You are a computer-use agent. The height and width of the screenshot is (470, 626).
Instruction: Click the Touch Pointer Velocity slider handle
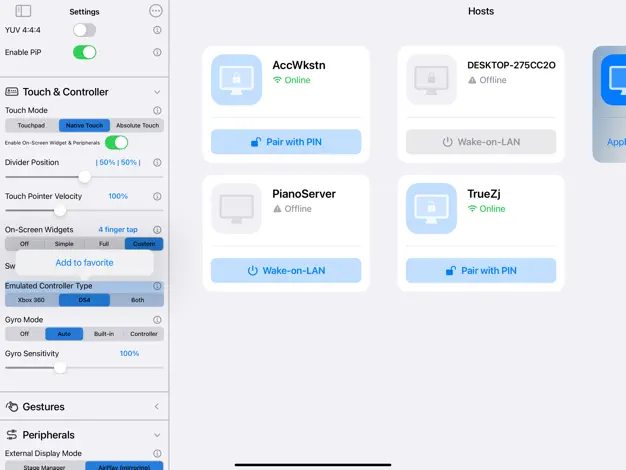[60, 210]
